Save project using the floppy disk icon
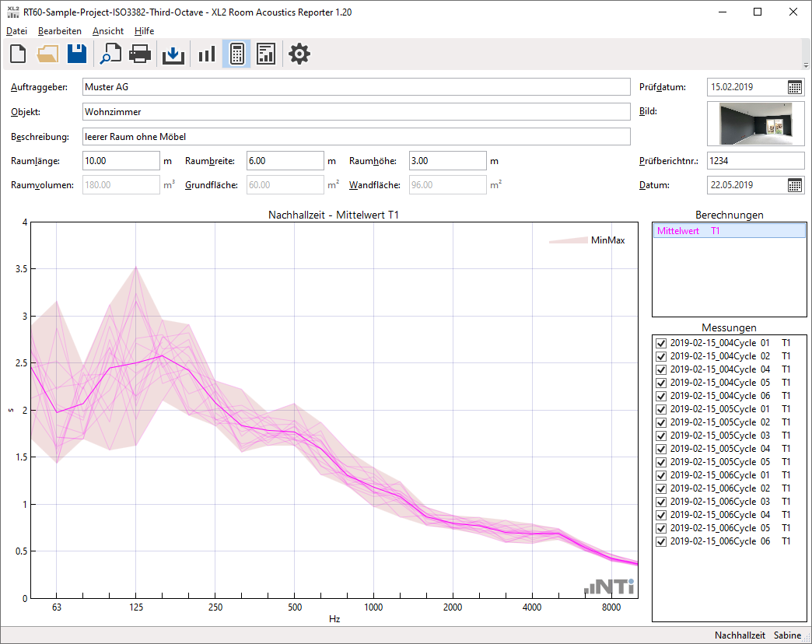This screenshot has height=644, width=812. point(76,54)
